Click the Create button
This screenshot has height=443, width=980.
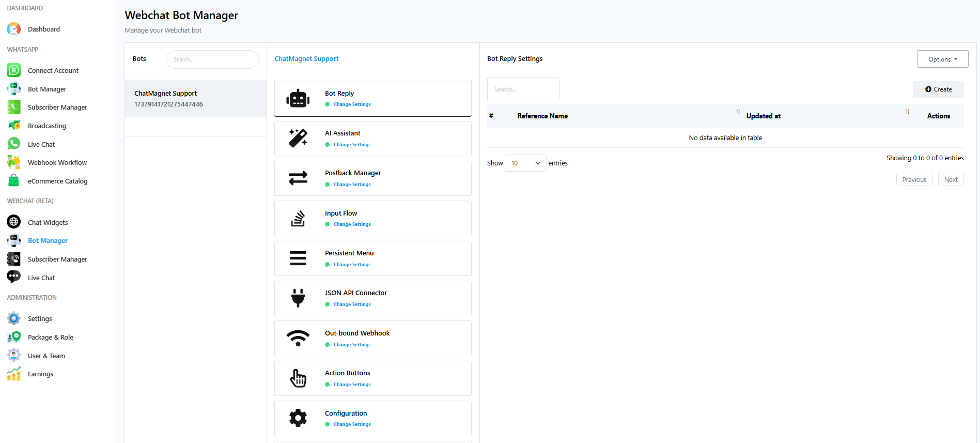(938, 89)
